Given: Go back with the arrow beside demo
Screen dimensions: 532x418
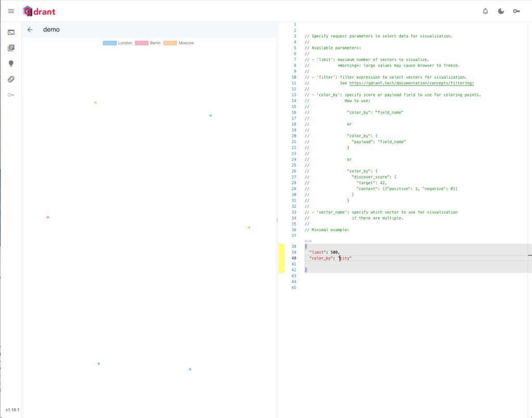Looking at the screenshot, I should 30,30.
